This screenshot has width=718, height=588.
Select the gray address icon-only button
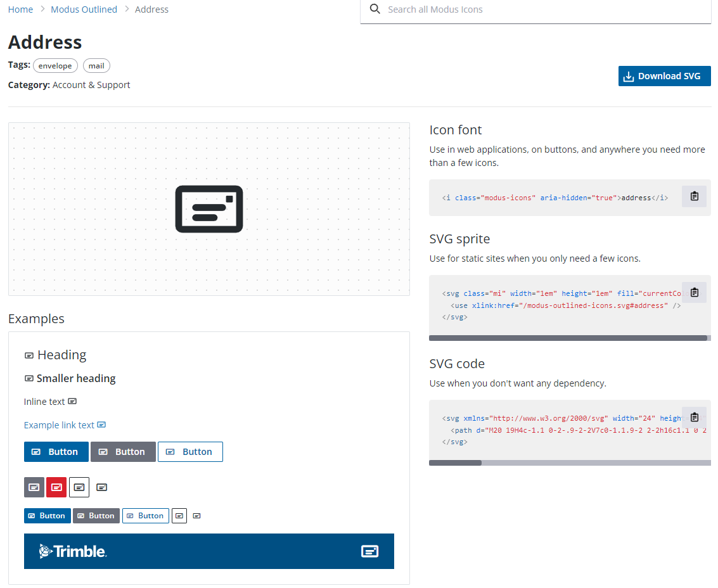pos(34,487)
